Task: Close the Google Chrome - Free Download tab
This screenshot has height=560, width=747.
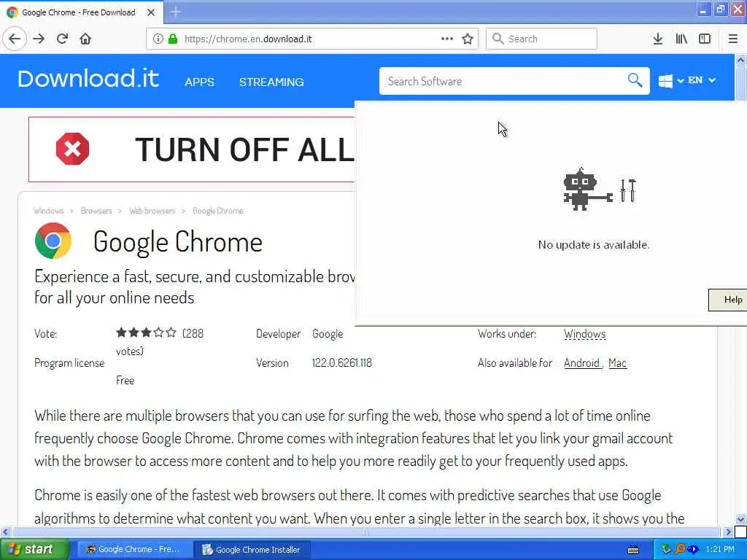Action: click(x=150, y=12)
